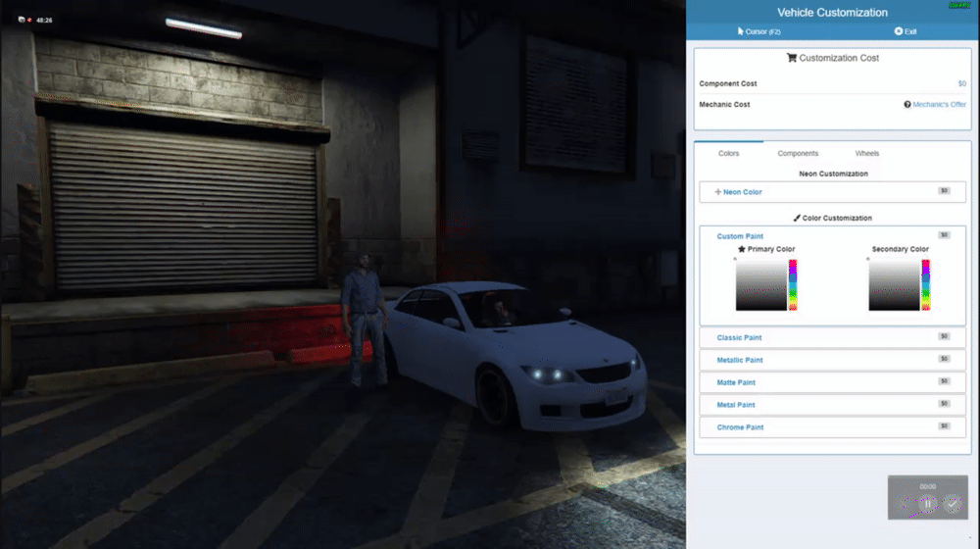Pause the recording in the overlay widget
Image resolution: width=980 pixels, height=549 pixels.
[927, 503]
